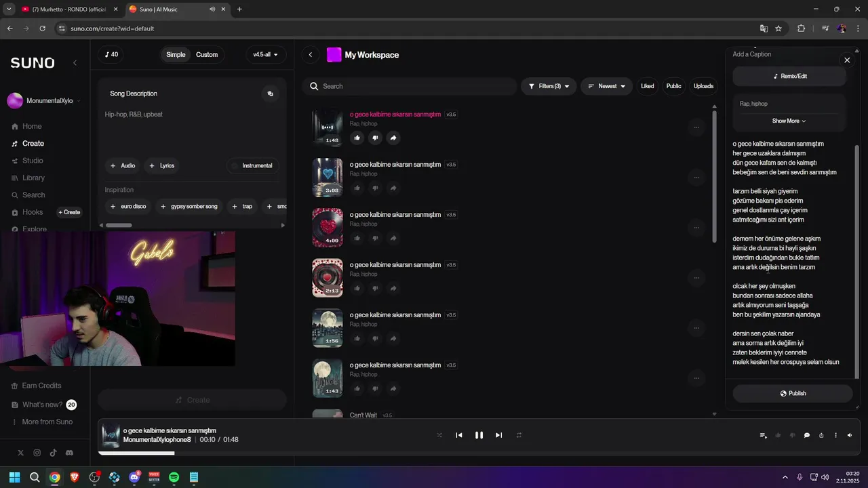Image resolution: width=868 pixels, height=488 pixels.
Task: Share the 2:13 song
Action: click(393, 288)
